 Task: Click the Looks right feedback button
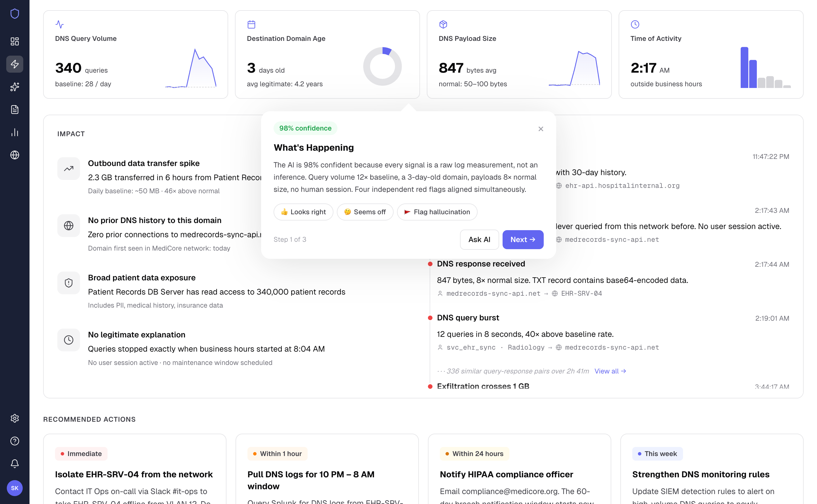pos(303,212)
